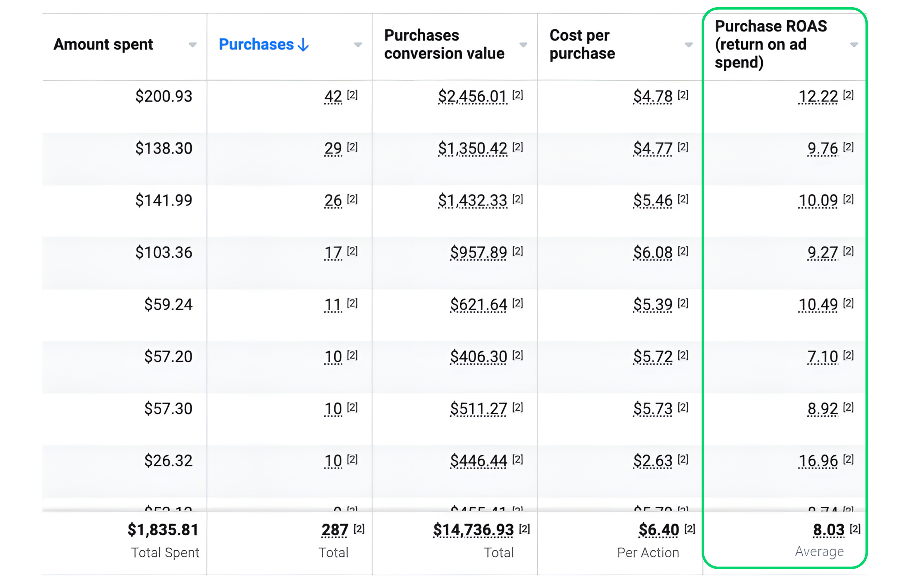910x588 pixels.
Task: Click the $57.20 amount spent cell
Action: tap(168, 357)
